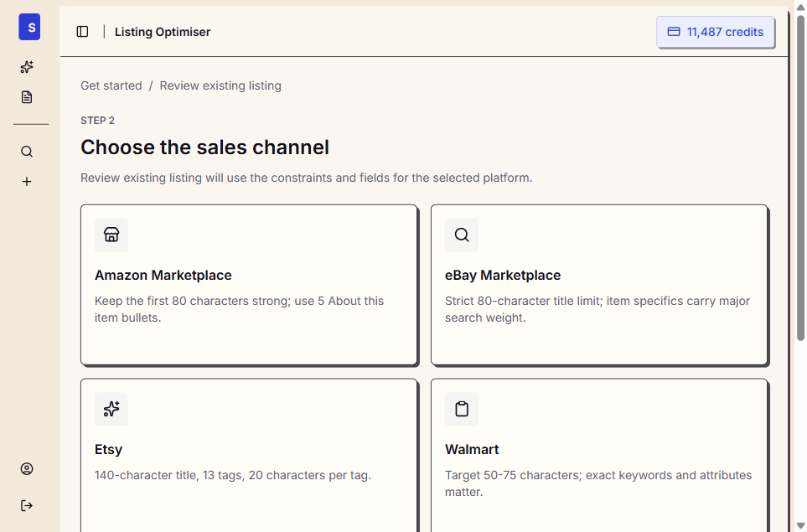Toggle the sidebar panel icon in the header
The height and width of the screenshot is (532, 807).
pyautogui.click(x=82, y=32)
